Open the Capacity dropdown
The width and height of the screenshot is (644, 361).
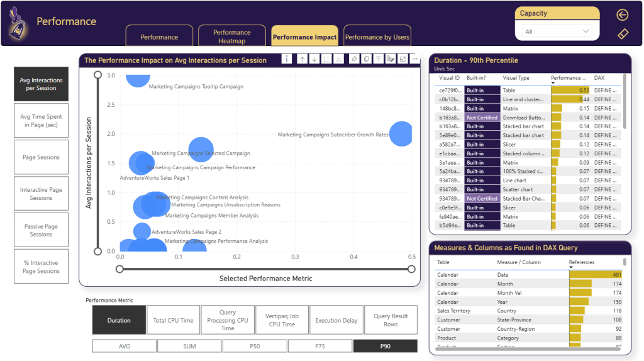[x=557, y=31]
